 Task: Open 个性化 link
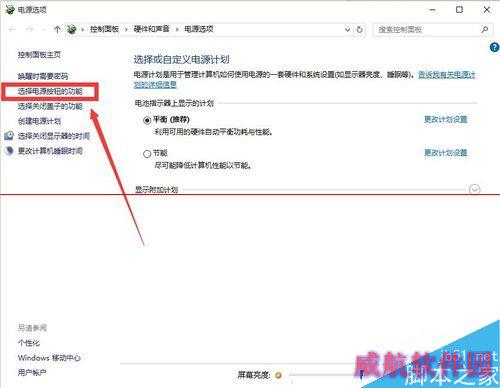pyautogui.click(x=29, y=343)
